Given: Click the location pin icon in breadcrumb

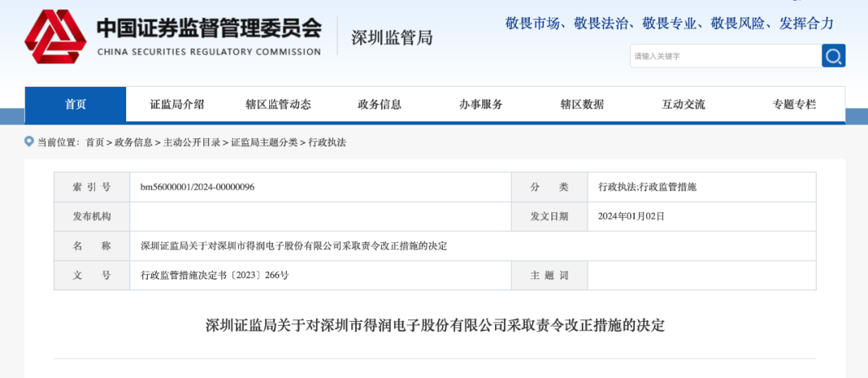Looking at the screenshot, I should tap(30, 142).
